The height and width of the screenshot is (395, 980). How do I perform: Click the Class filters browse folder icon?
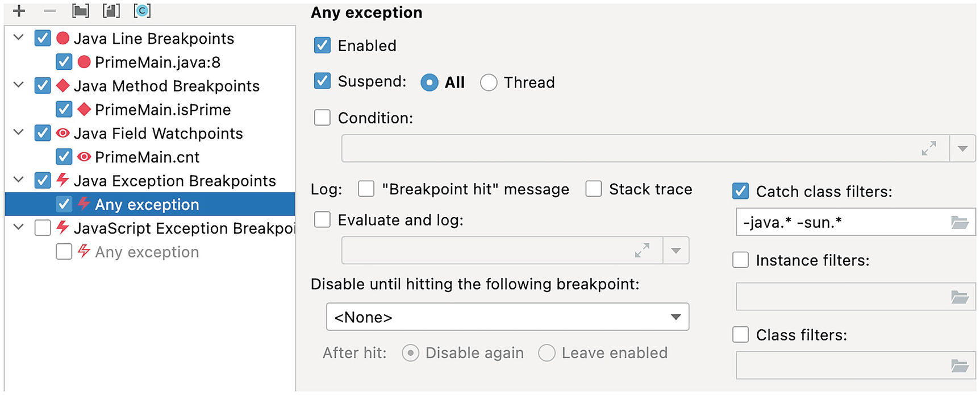click(960, 366)
